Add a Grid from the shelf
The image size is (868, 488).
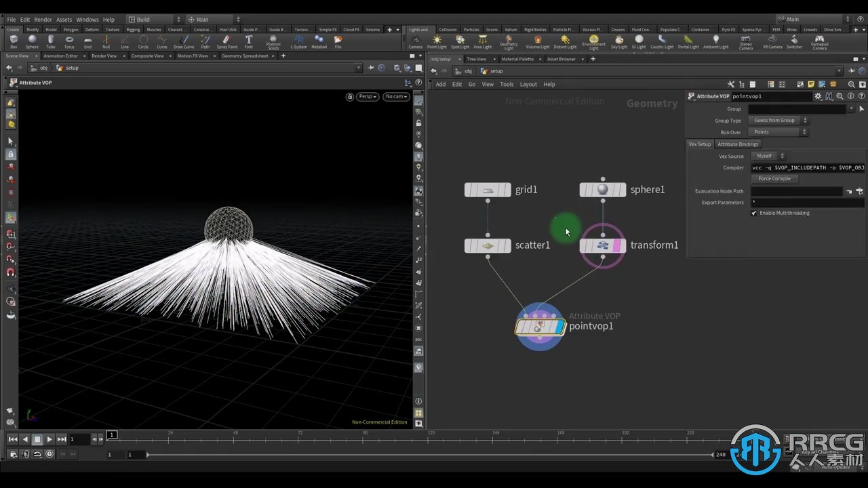[x=87, y=42]
